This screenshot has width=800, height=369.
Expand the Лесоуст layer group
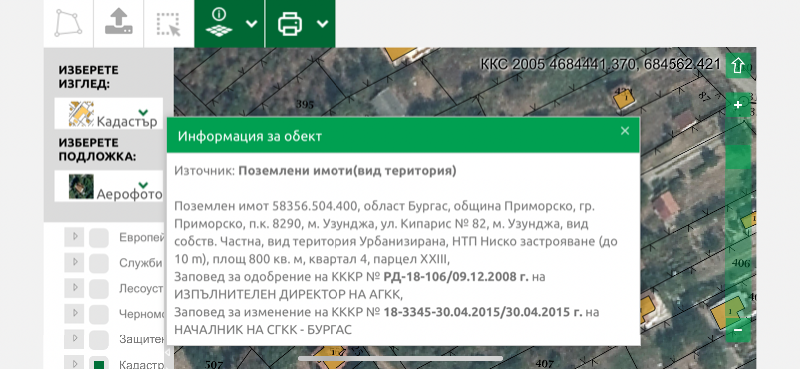[x=74, y=287]
